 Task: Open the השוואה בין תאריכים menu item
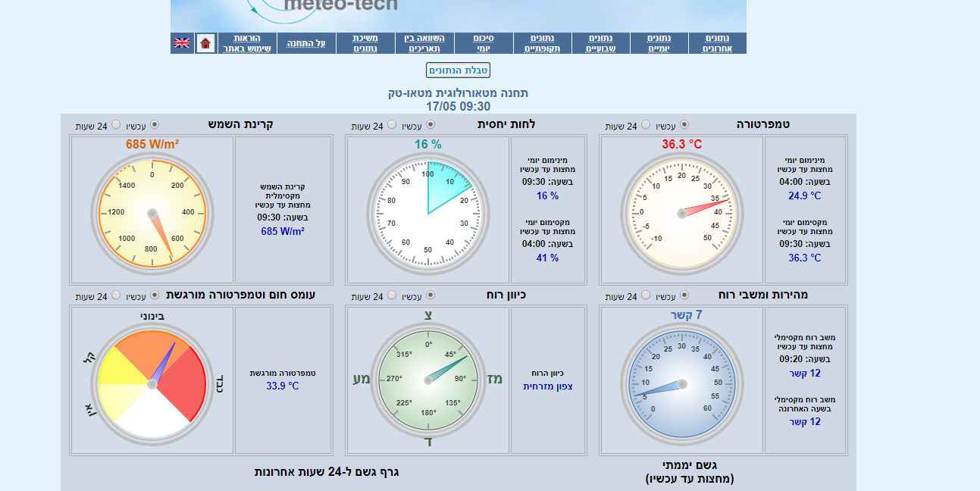coord(424,43)
